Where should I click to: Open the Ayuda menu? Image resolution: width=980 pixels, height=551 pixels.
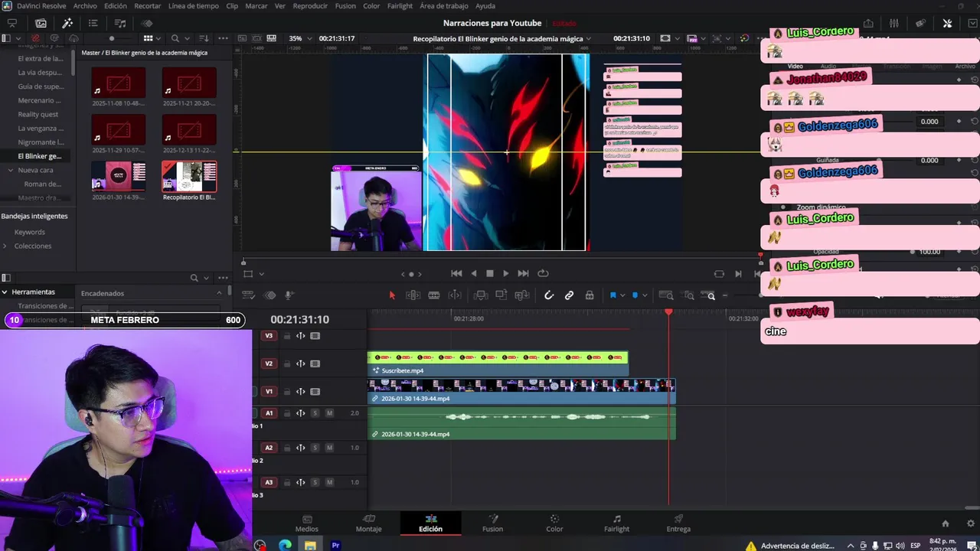[485, 6]
